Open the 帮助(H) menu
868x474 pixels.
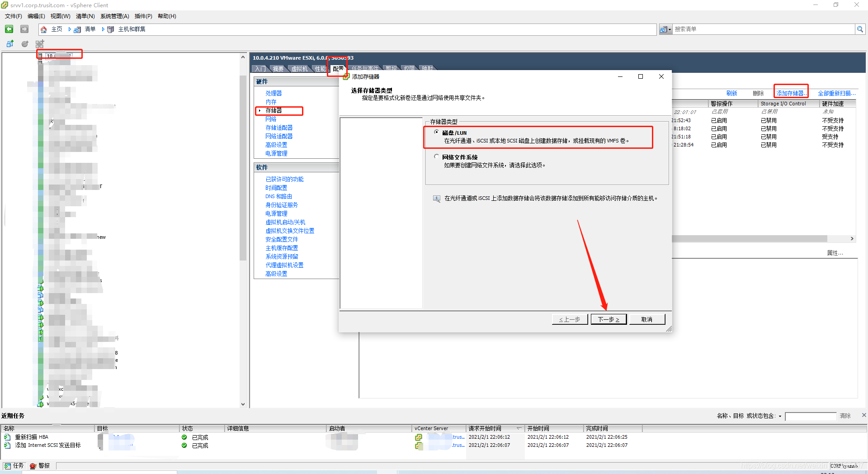coord(167,16)
